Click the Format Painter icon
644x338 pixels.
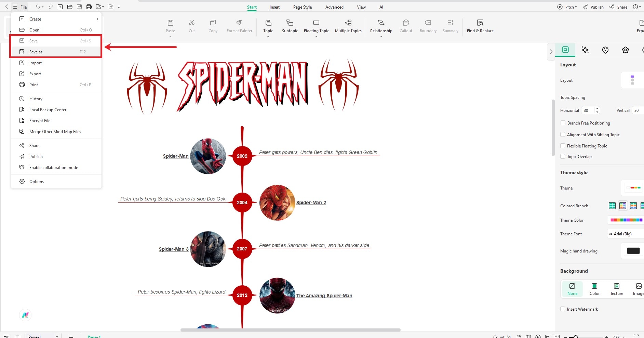click(239, 23)
